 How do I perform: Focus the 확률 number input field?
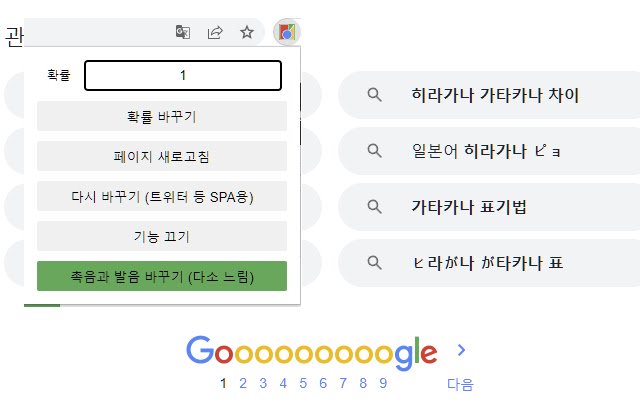pos(183,76)
